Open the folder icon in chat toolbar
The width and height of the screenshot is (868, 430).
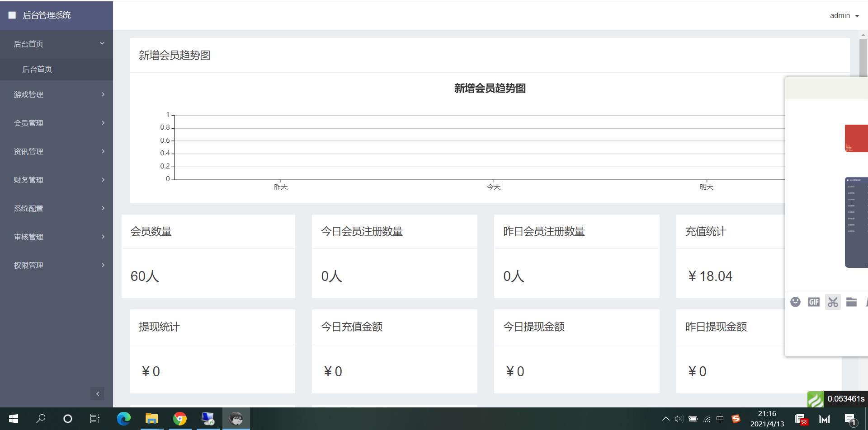851,302
